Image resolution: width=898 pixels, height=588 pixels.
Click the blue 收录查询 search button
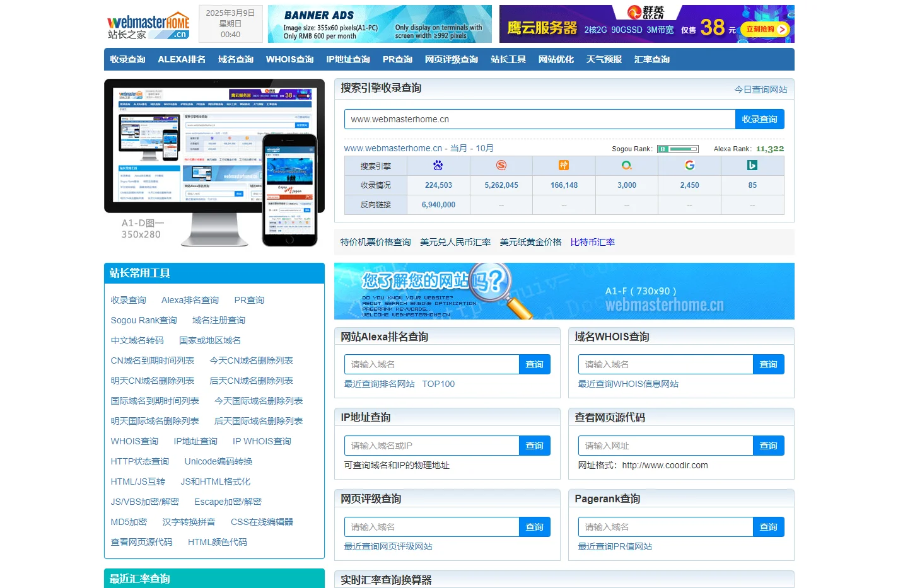coord(760,119)
